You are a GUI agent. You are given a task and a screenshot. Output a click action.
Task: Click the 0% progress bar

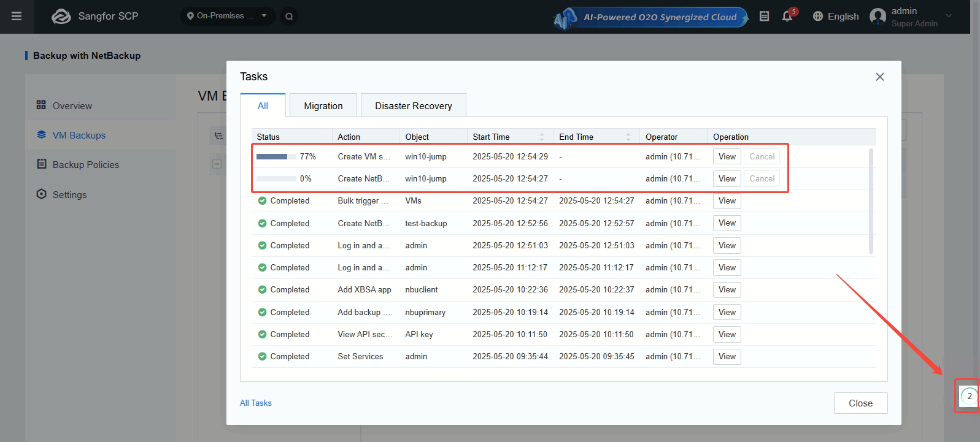click(x=276, y=178)
